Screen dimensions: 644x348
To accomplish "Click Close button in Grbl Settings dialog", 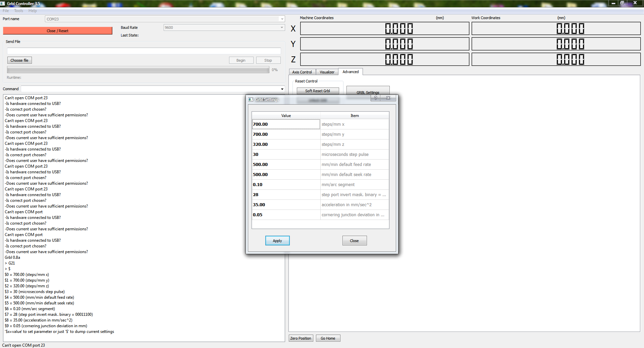I will click(x=355, y=241).
